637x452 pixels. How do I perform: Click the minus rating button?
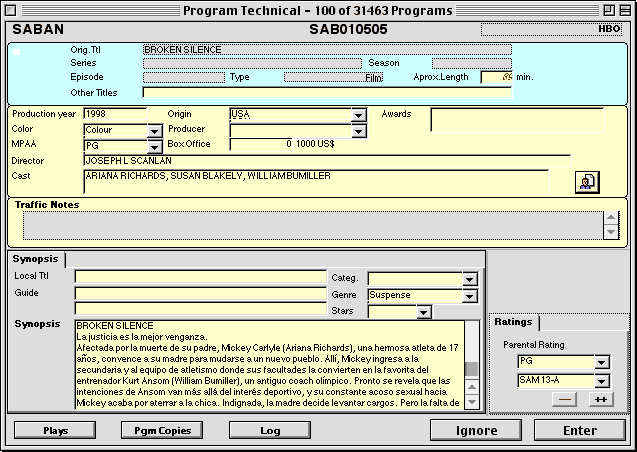click(x=564, y=399)
